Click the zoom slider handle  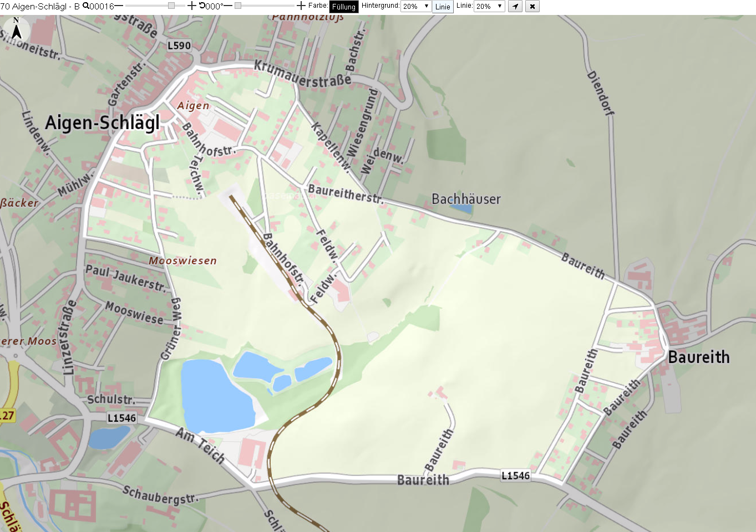[x=171, y=6]
